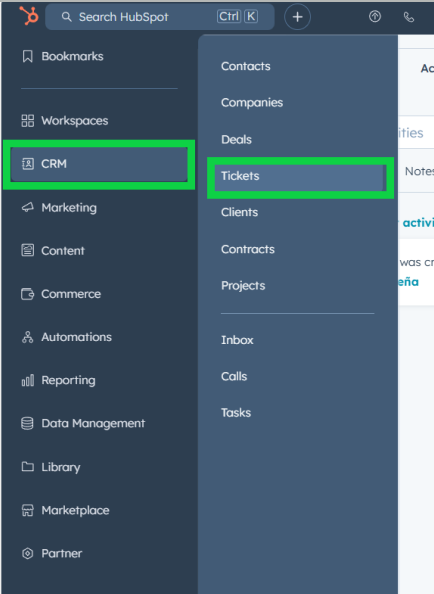434x594 pixels.
Task: Click the Marketplace storefront icon
Action: (28, 510)
